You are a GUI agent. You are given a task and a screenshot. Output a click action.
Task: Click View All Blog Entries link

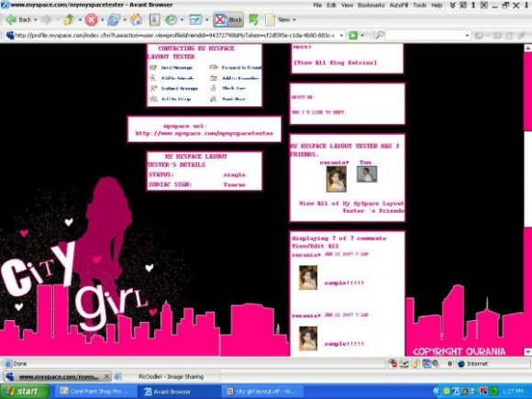click(x=335, y=62)
